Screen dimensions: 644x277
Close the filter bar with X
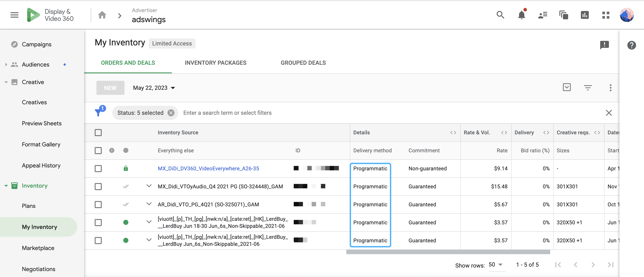[x=609, y=113]
